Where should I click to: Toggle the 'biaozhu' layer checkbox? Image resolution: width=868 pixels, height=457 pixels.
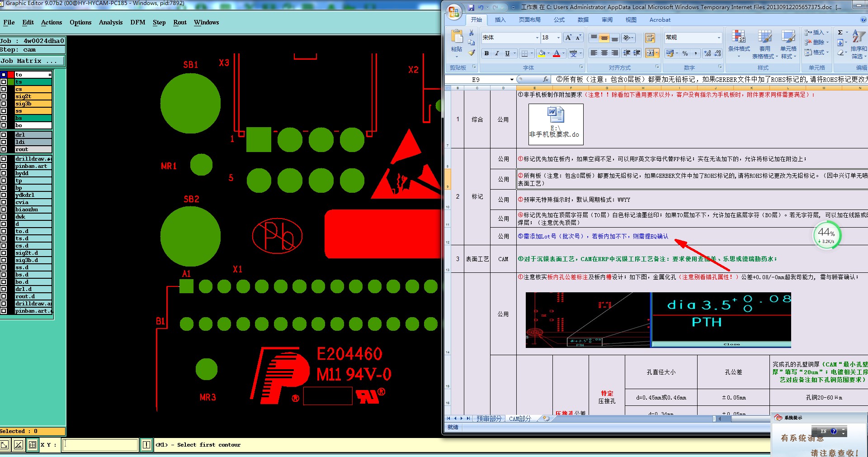tap(4, 209)
